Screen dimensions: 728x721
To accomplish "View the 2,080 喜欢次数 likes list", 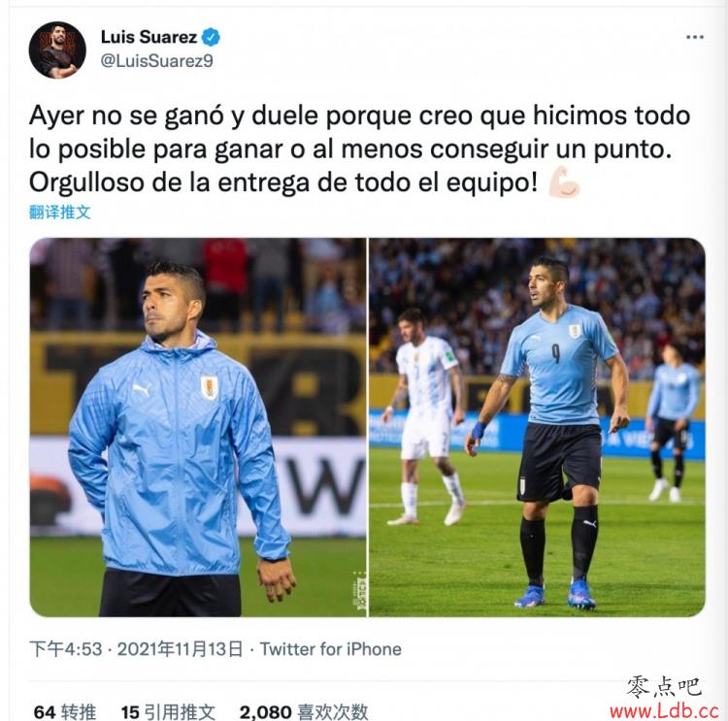I will click(304, 711).
